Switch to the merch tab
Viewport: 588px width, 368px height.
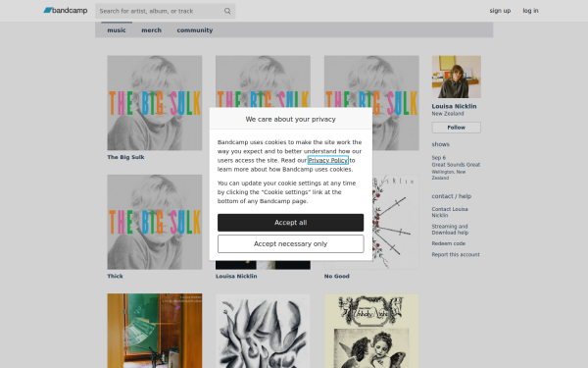151,30
